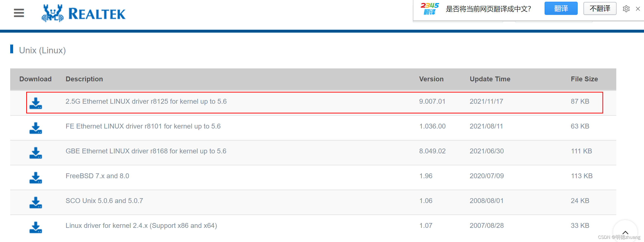Click version 8.049.02
This screenshot has height=242, width=644.
click(432, 151)
